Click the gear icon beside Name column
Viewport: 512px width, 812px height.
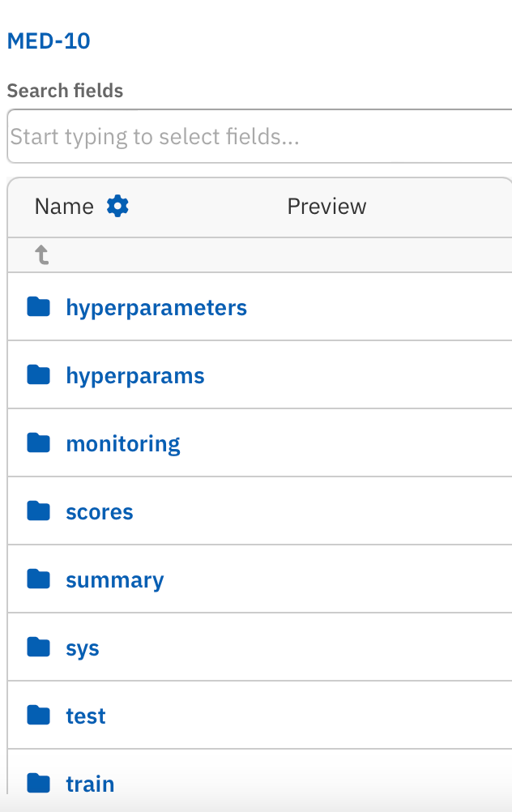pos(118,207)
